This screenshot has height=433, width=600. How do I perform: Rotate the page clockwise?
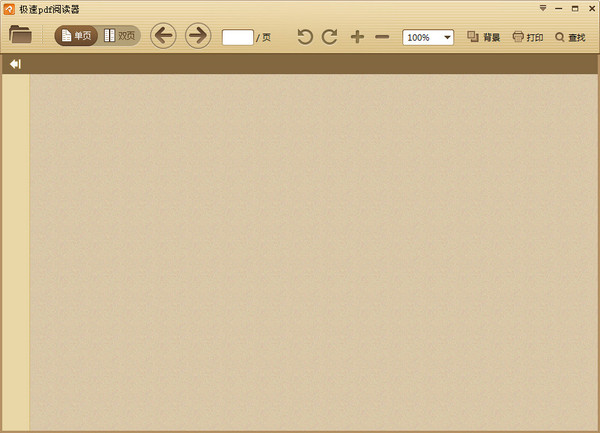(x=329, y=37)
